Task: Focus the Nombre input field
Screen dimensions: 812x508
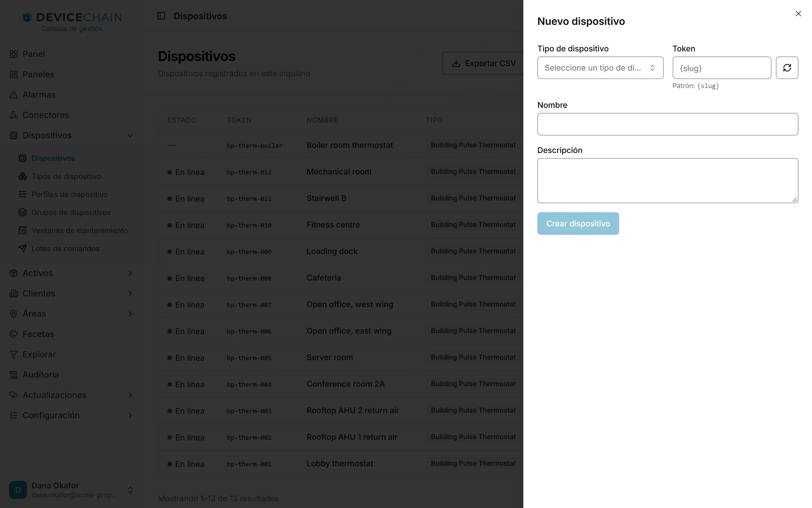Action: pos(667,124)
